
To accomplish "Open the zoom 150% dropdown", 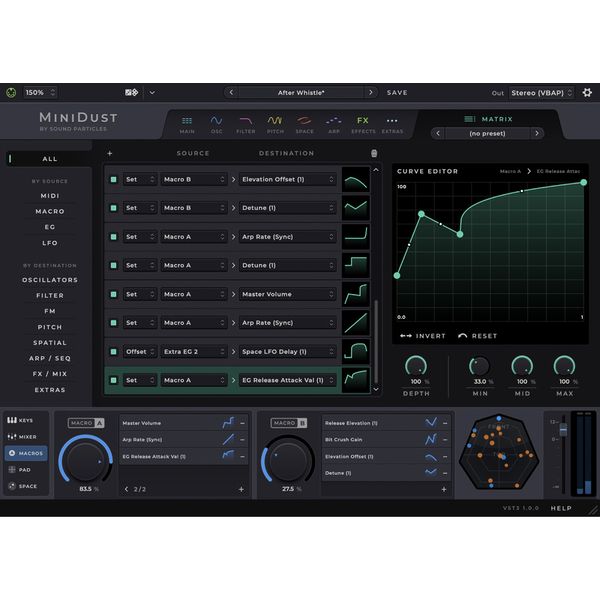I will (40, 92).
